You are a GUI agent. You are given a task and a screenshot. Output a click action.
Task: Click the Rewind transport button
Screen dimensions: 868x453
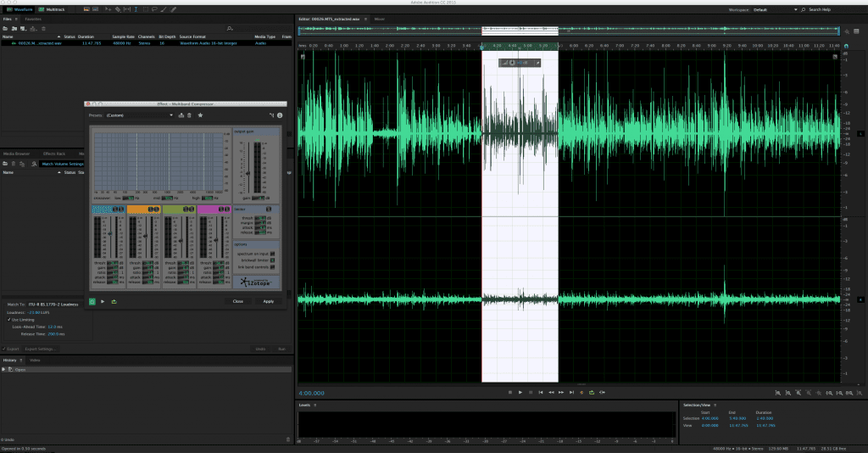[x=551, y=392]
